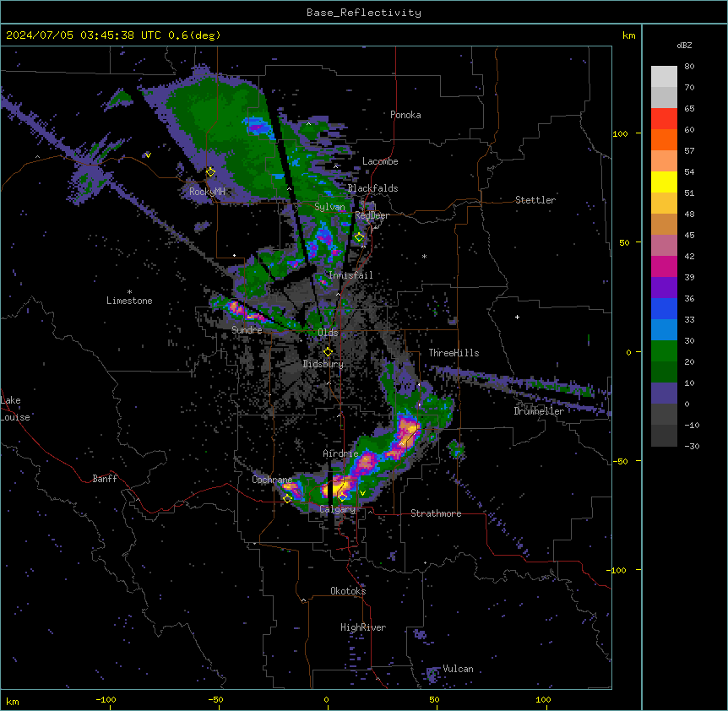This screenshot has width=728, height=711.
Task: Click the Ponoka city label
Action: pos(405,115)
